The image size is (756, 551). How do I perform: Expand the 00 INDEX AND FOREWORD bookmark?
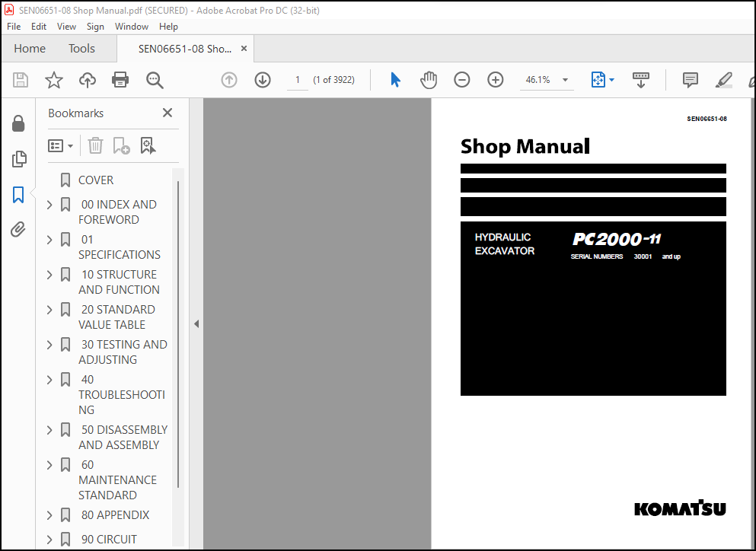(x=49, y=205)
